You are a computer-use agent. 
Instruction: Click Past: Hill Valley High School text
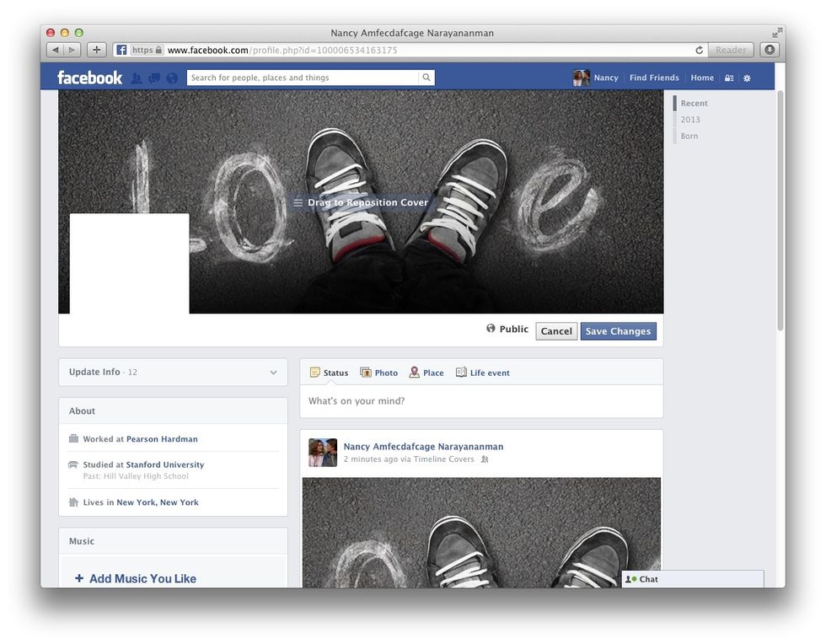click(136, 476)
